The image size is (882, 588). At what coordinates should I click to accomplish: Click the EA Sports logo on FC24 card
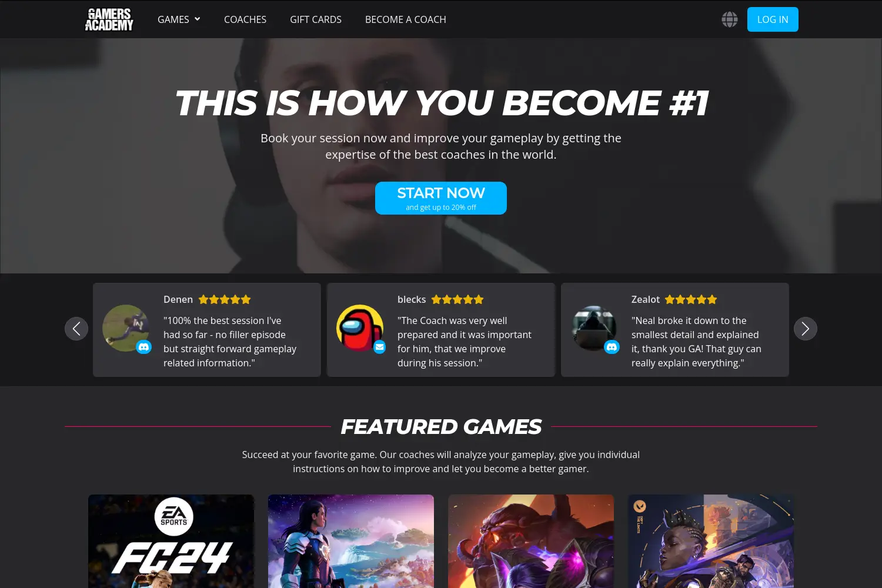[174, 516]
